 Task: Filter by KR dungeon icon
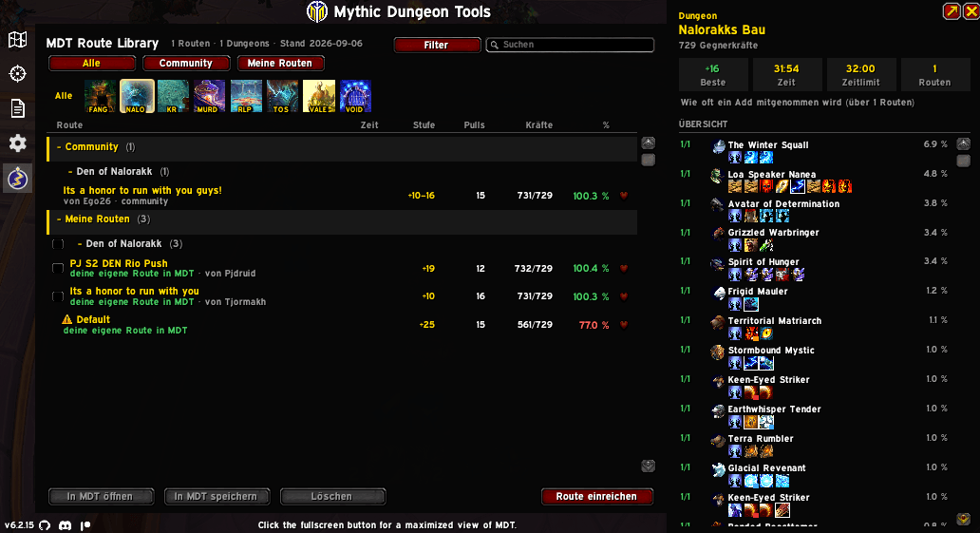173,96
